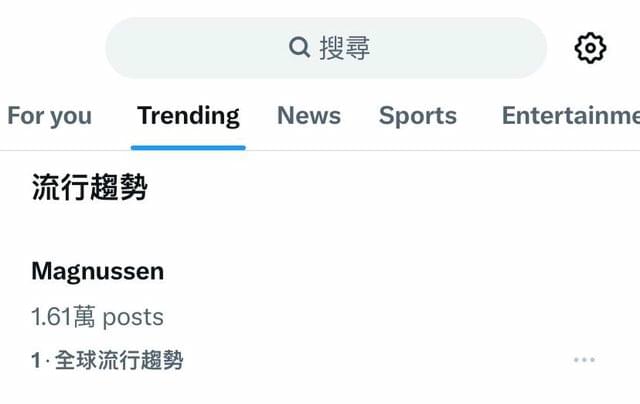Open the News tab
The width and height of the screenshot is (640, 404).
309,115
